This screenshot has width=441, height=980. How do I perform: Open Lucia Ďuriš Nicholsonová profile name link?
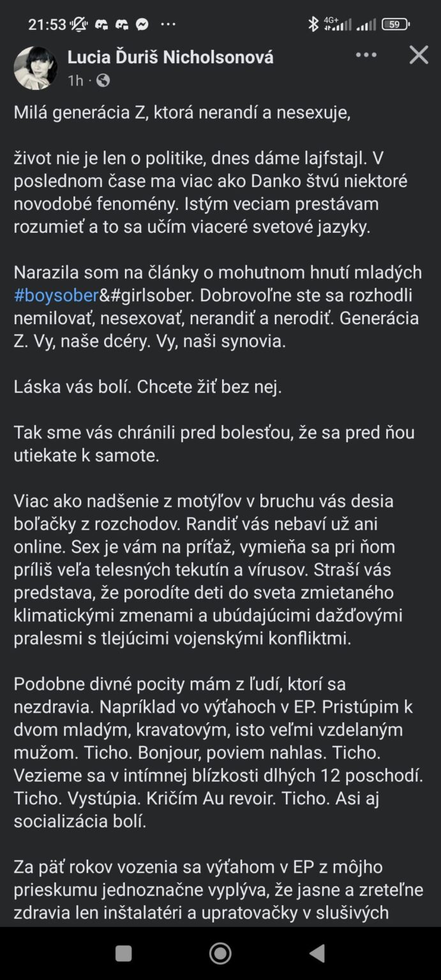point(170,57)
